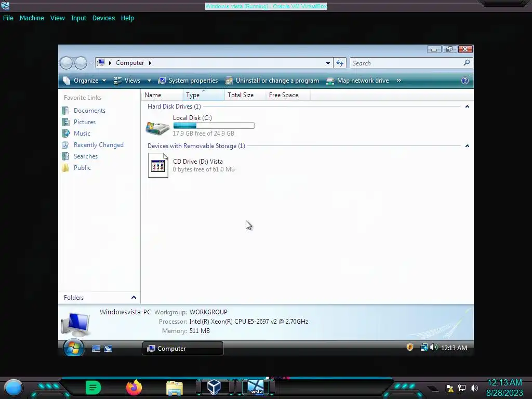Expand the arrow before Computer in address bar
This screenshot has width=532, height=399.
(x=110, y=63)
